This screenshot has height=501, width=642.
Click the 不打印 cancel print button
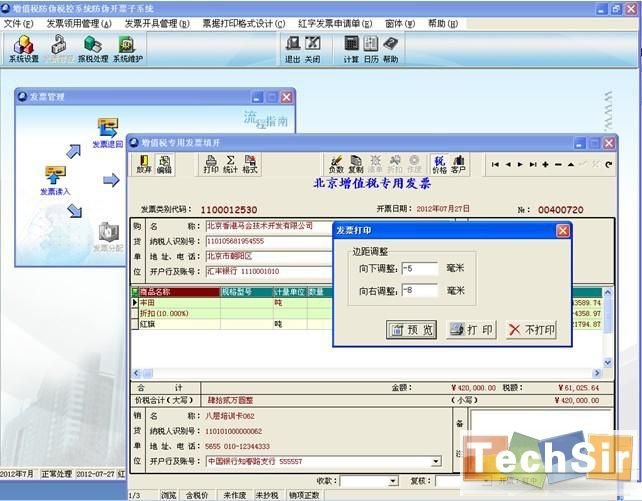point(531,329)
